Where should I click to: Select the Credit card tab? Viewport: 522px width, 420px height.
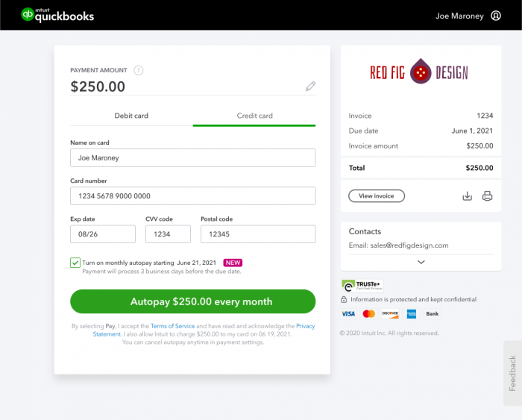[254, 116]
